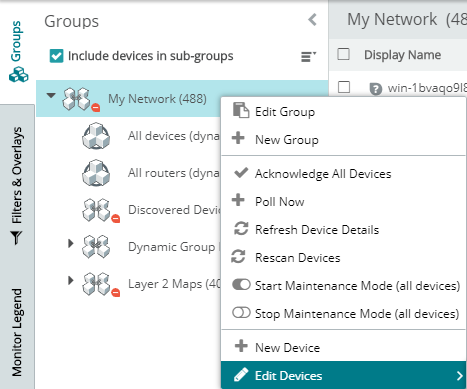Click the Groups panel heading

tap(72, 21)
